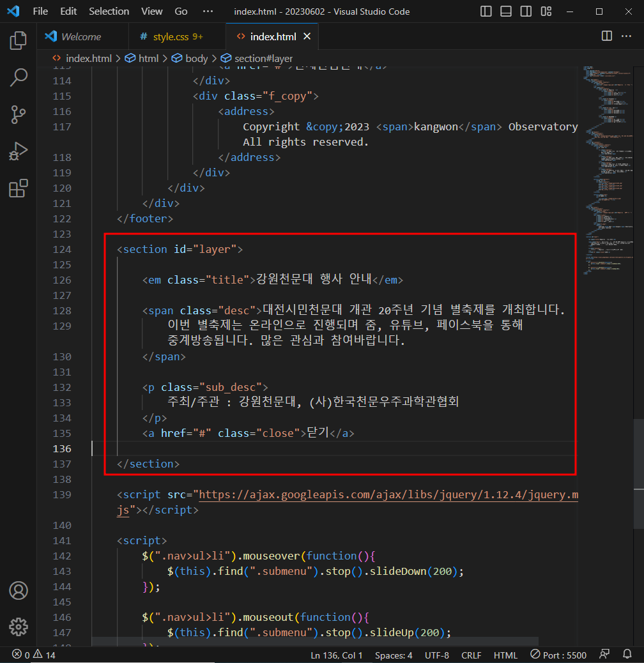Screen dimensions: 644x663
Task: Toggle Primary Side Bar layout icon
Action: click(x=486, y=11)
